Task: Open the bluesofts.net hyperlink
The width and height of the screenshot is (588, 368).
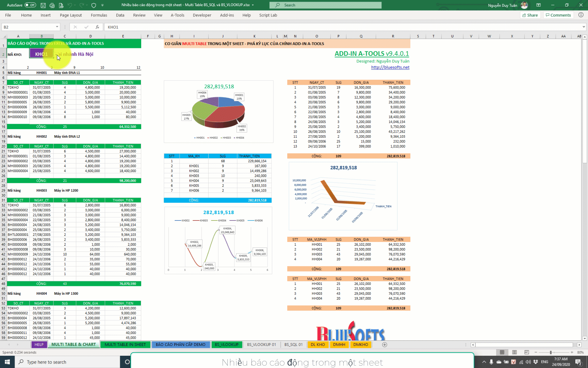Action: click(390, 67)
